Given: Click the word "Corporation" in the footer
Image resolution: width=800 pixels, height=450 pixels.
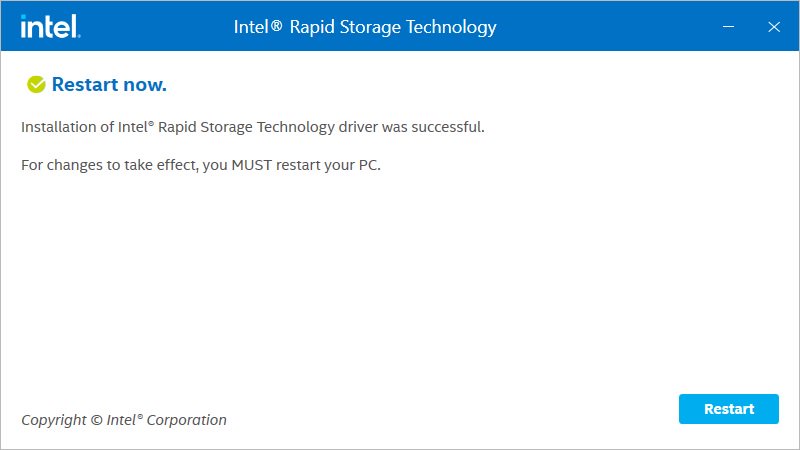Looking at the screenshot, I should click(188, 420).
